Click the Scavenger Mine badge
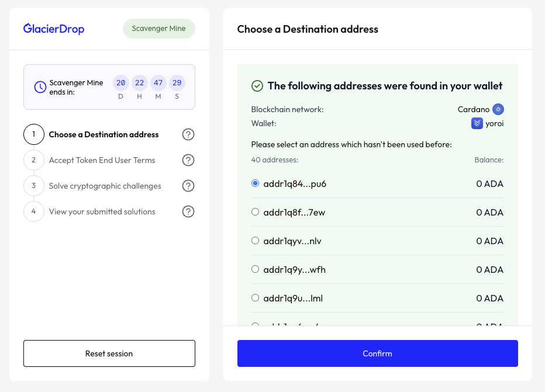Screen dimensions: 545x392 tap(158, 29)
